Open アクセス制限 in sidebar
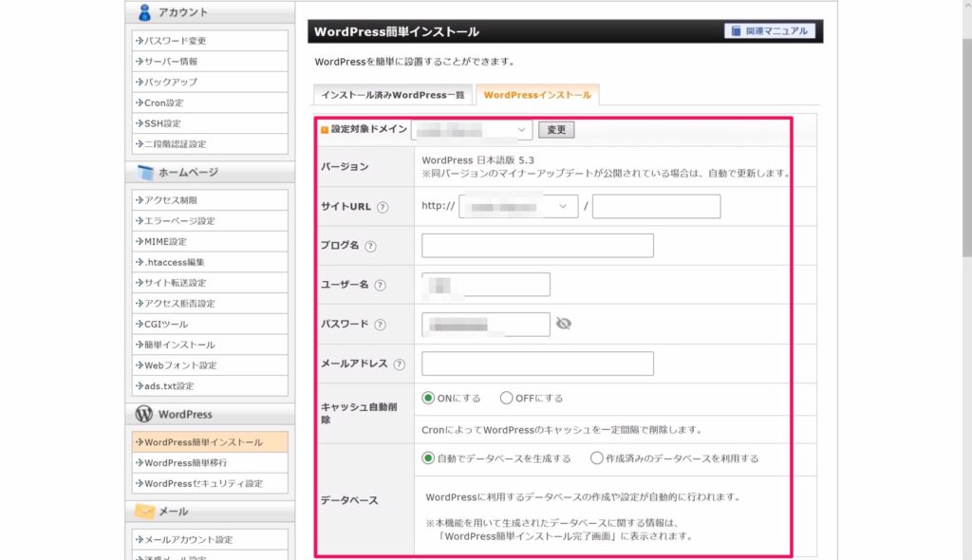 [x=210, y=200]
